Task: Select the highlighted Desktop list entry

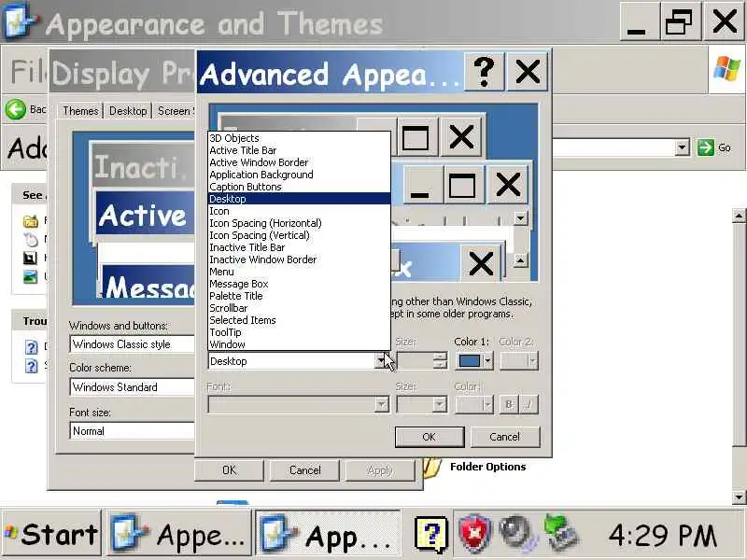Action: tap(299, 199)
